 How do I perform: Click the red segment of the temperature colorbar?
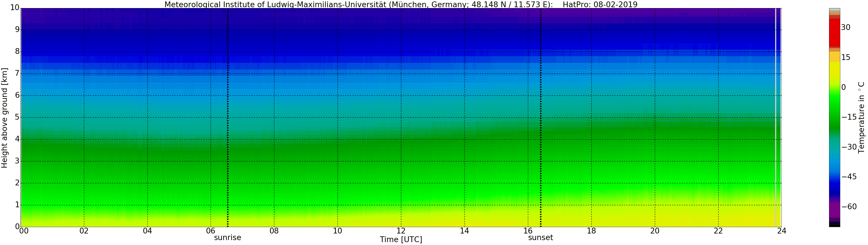point(834,33)
